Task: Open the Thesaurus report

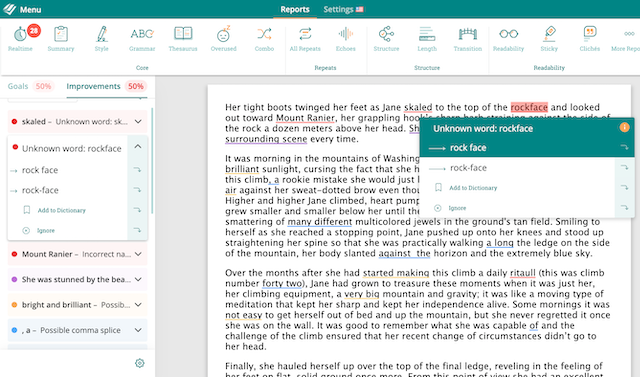Action: pyautogui.click(x=183, y=38)
